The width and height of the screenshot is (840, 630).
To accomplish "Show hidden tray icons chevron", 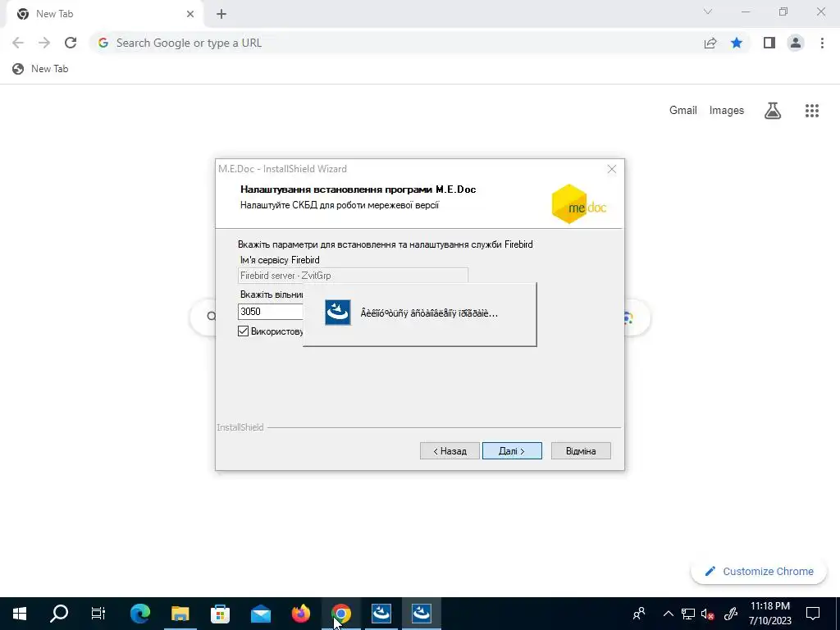I will click(668, 614).
